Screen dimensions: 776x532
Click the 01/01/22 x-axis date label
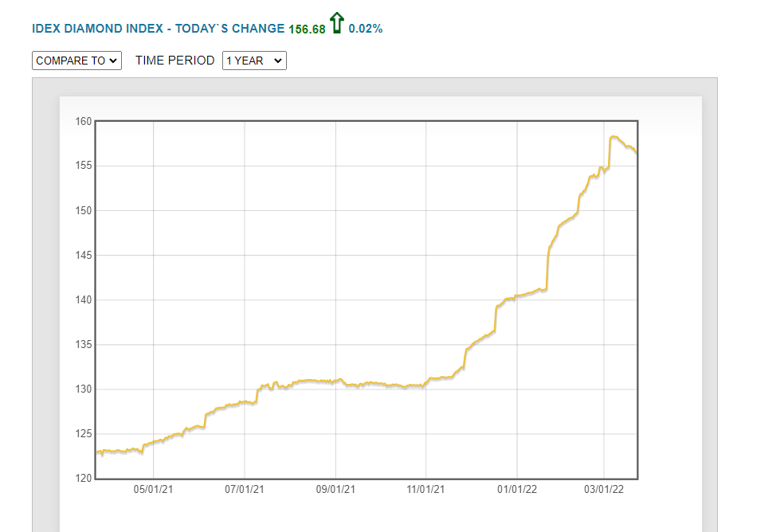517,490
